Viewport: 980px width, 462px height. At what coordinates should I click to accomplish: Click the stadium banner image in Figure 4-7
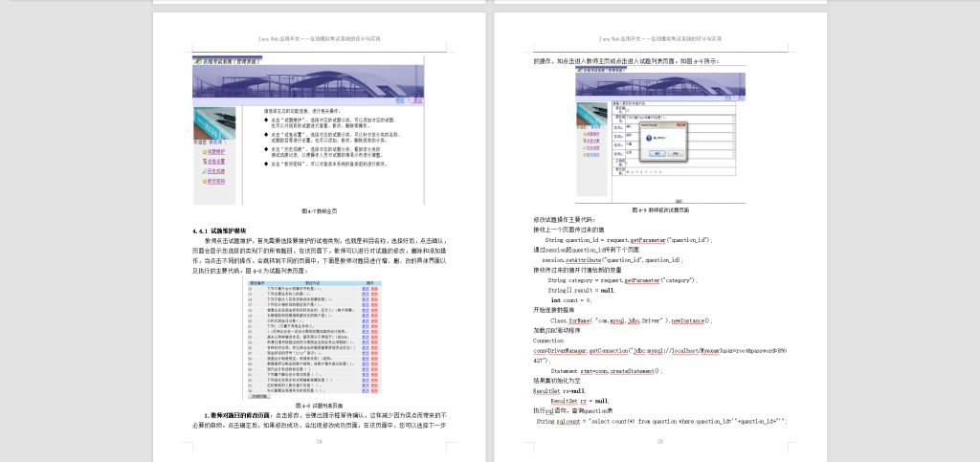click(308, 81)
